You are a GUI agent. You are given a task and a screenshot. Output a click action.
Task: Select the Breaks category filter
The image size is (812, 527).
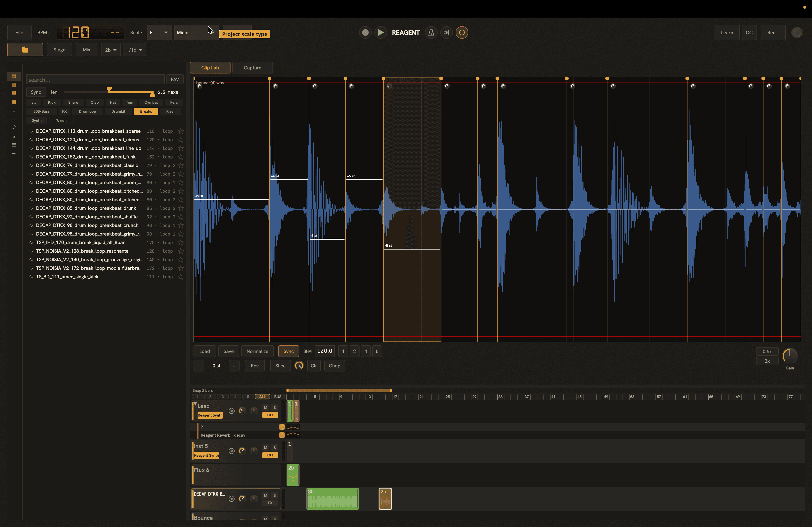tap(146, 111)
